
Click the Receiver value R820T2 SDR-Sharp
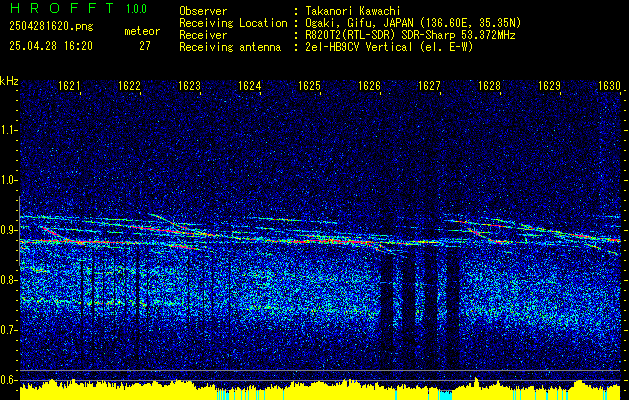click(x=410, y=35)
